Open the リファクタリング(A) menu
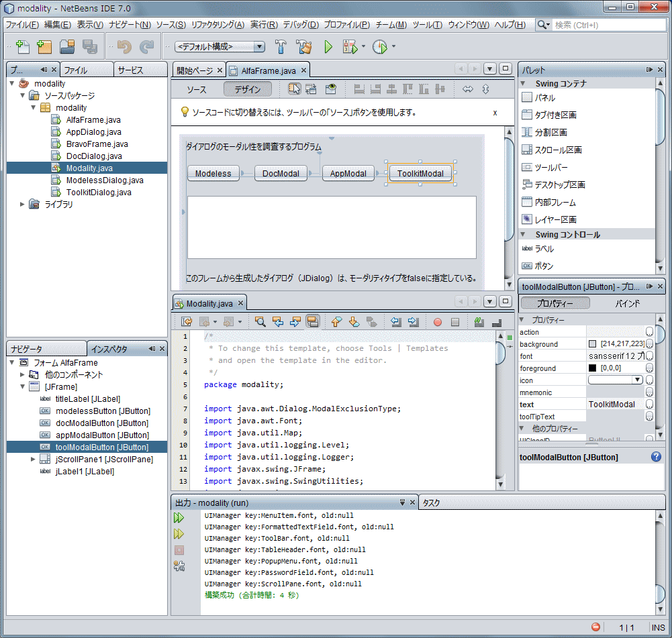 218,25
